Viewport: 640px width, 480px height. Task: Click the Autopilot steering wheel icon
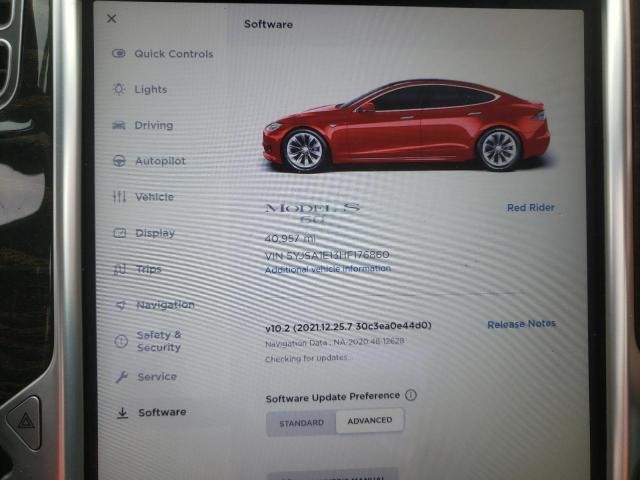[119, 161]
